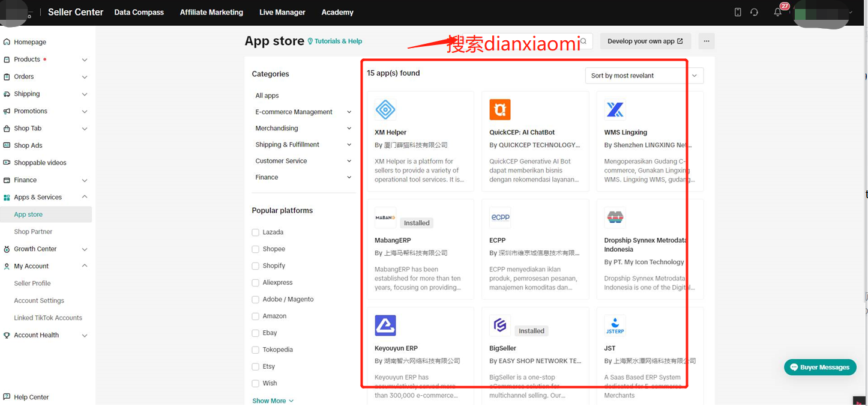Click the Shop Tab icon in sidebar

coord(7,129)
